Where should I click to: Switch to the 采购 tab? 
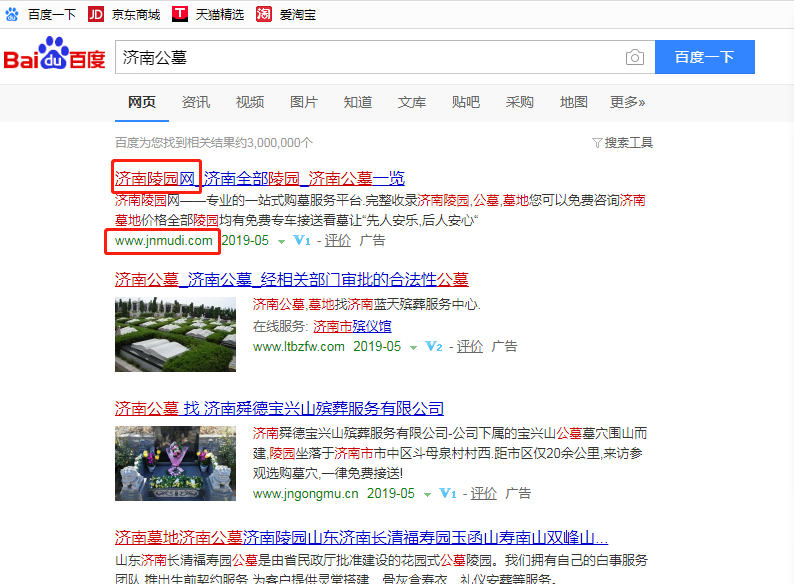pos(520,102)
